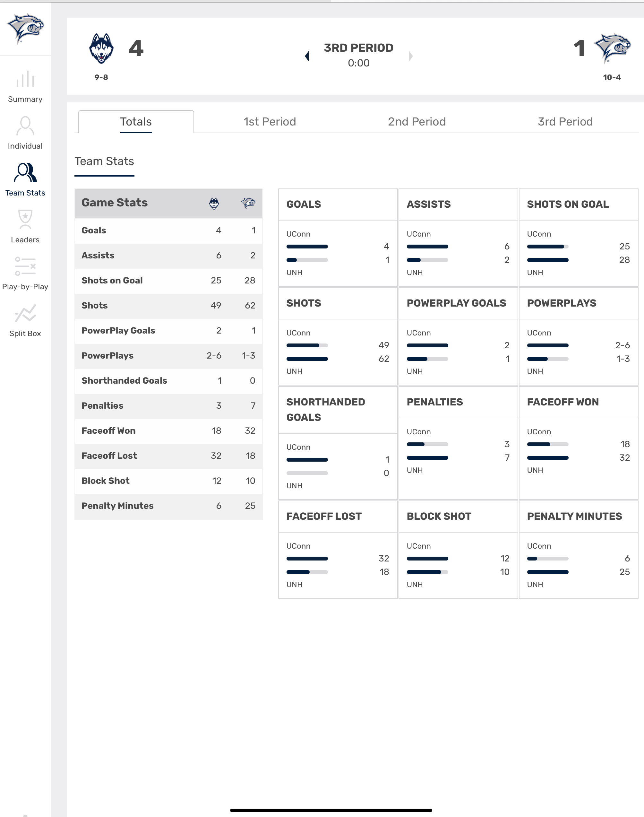Click the ASSISTS card heading

pyautogui.click(x=429, y=204)
